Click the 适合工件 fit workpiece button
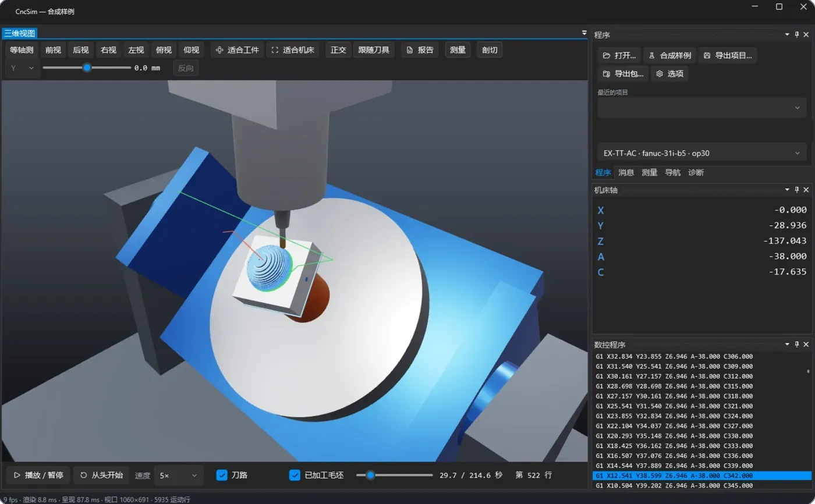Image resolution: width=815 pixels, height=504 pixels. tap(237, 50)
